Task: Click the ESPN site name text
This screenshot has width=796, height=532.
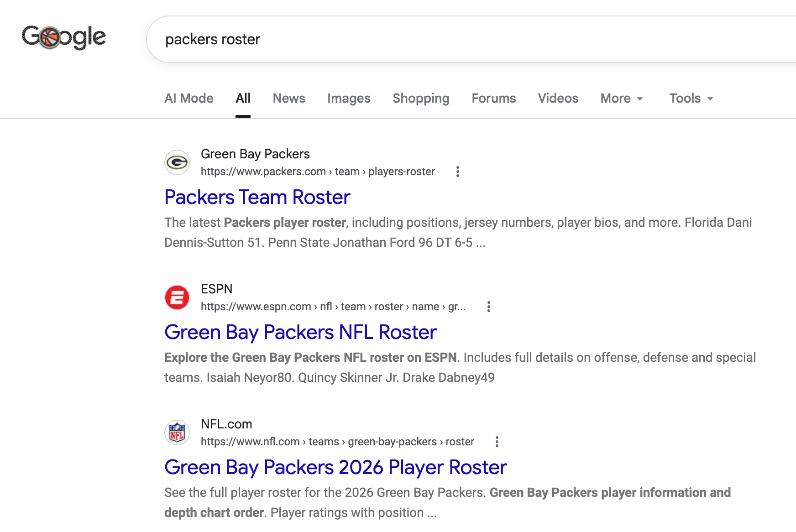Action: tap(216, 289)
